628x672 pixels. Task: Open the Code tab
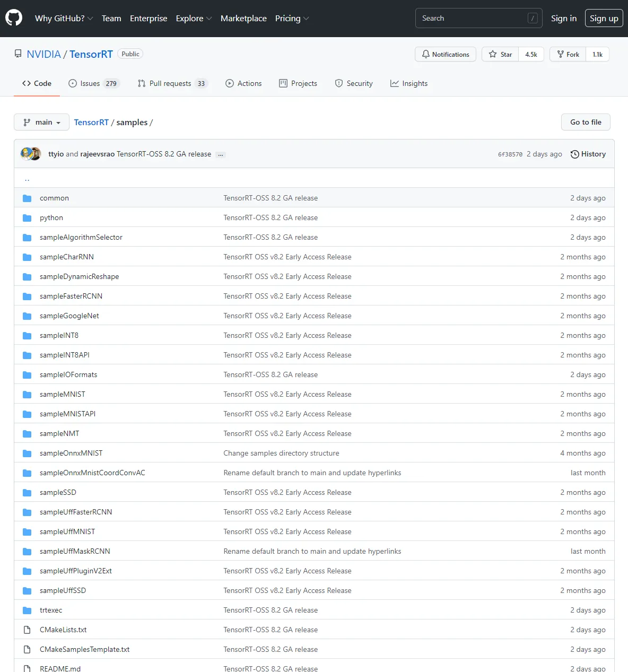[37, 83]
